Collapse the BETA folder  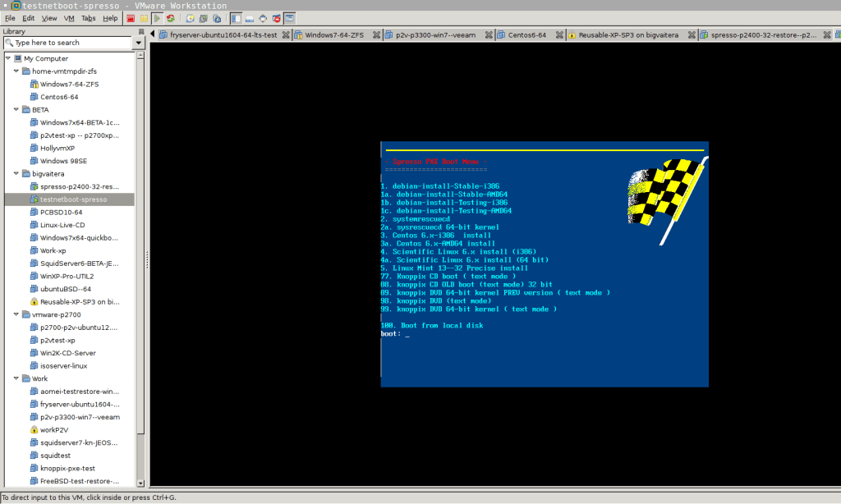pos(16,109)
